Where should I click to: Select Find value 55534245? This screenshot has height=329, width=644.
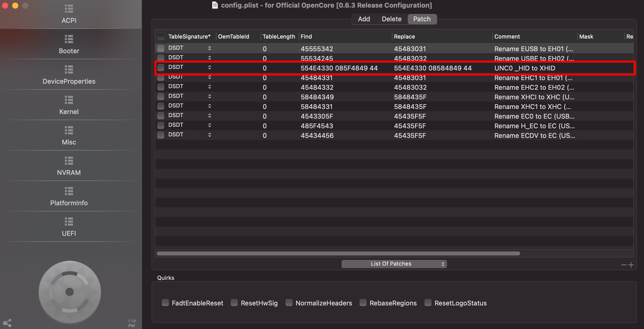[x=317, y=59]
